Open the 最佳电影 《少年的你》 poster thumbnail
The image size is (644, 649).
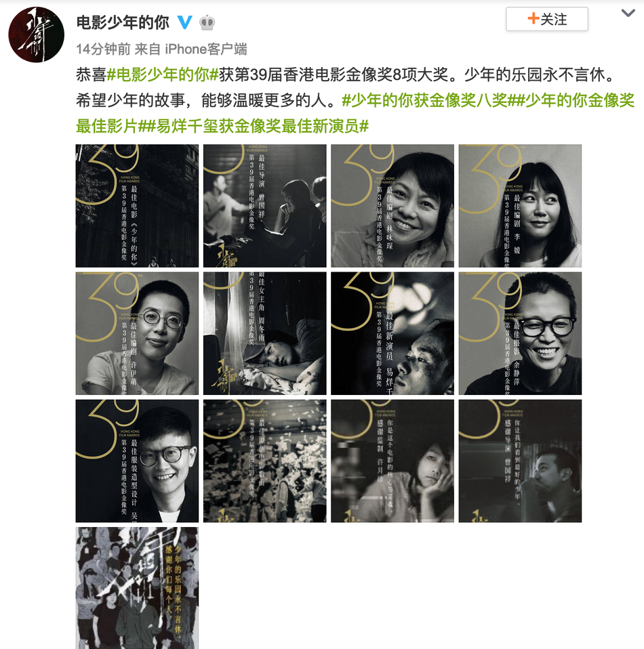coord(137,206)
